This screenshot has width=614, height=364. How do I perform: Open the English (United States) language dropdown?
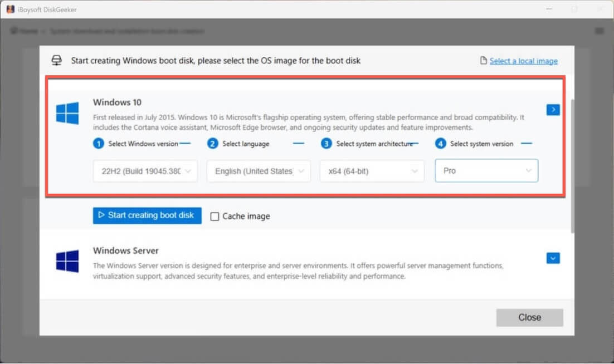[259, 171]
